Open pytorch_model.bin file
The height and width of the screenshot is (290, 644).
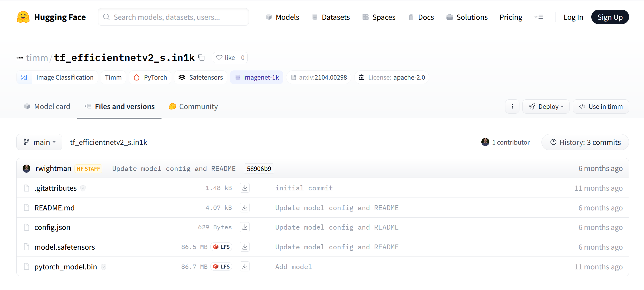(x=66, y=267)
